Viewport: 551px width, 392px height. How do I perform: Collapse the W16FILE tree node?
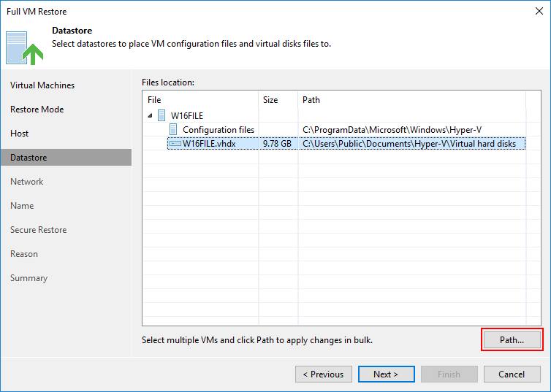click(x=150, y=115)
